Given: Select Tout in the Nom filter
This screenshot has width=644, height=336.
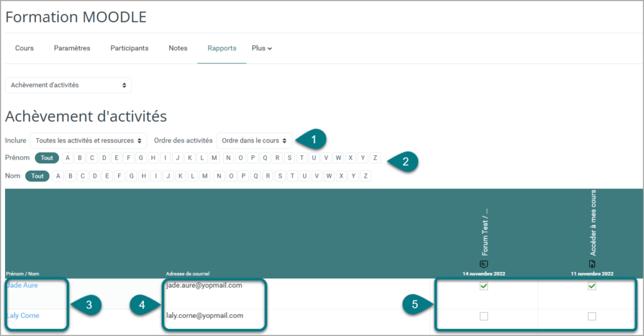Looking at the screenshot, I should tap(37, 176).
